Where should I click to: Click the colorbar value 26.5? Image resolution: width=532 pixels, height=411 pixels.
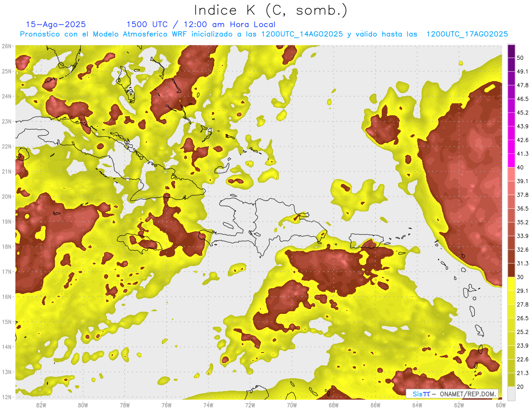(x=523, y=318)
